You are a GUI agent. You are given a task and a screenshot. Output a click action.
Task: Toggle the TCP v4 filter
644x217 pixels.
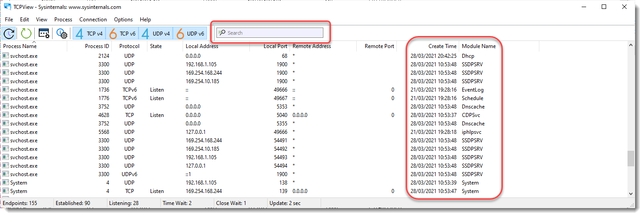point(89,33)
